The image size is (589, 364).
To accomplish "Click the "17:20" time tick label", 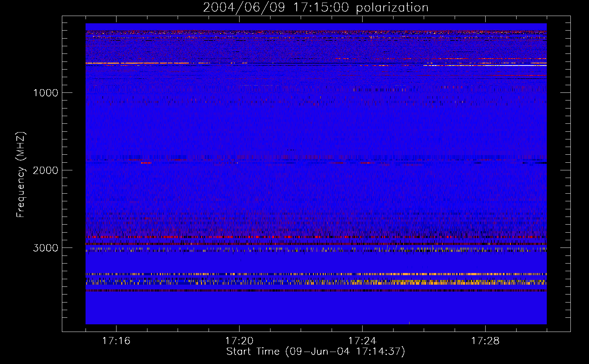I will coord(239,341).
